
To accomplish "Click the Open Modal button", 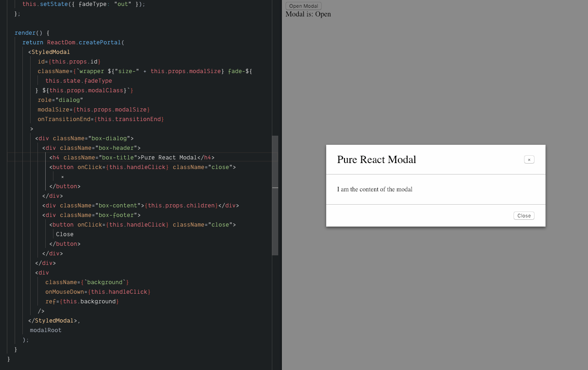I will 303,5.
